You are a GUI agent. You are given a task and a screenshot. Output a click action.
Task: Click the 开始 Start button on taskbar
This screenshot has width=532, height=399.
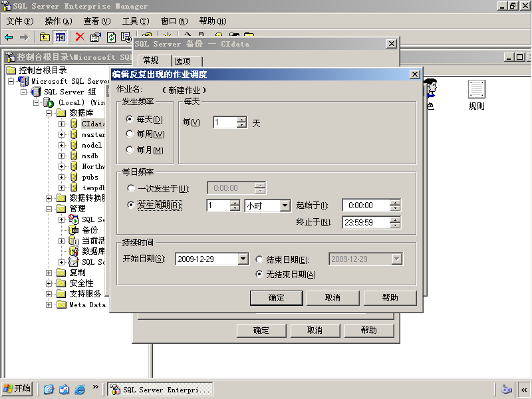pyautogui.click(x=17, y=389)
